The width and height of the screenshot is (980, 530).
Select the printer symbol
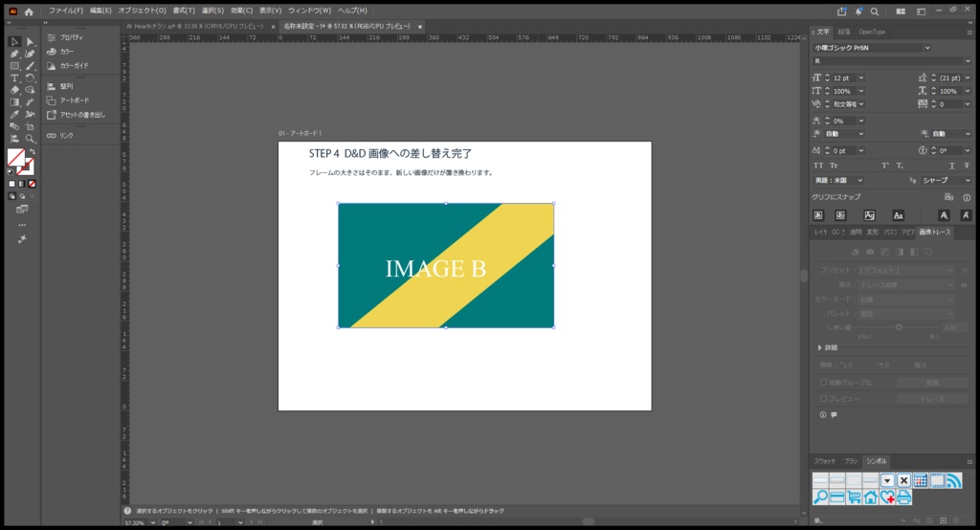coord(903,497)
